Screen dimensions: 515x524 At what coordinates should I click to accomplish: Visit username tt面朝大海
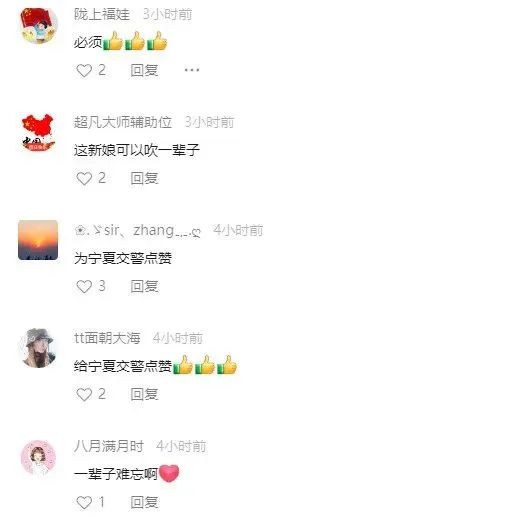(x=107, y=338)
